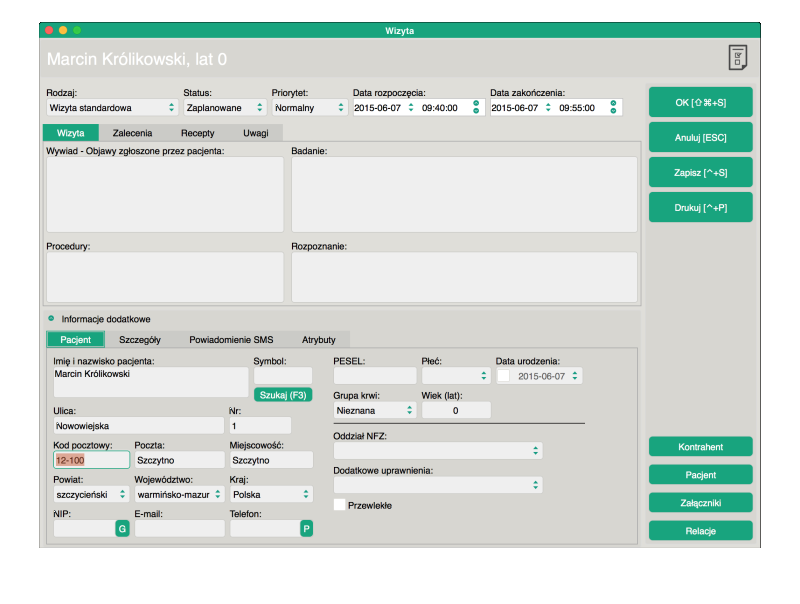
Task: Click the green G button beside NIP
Action: pyautogui.click(x=122, y=528)
